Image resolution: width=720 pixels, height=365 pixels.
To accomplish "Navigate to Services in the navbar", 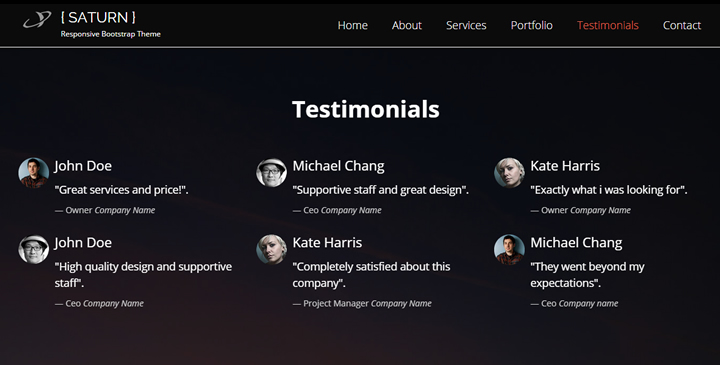I will point(466,25).
